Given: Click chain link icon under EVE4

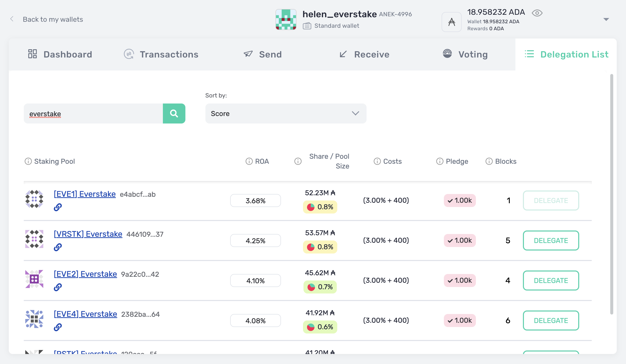Looking at the screenshot, I should [x=58, y=327].
